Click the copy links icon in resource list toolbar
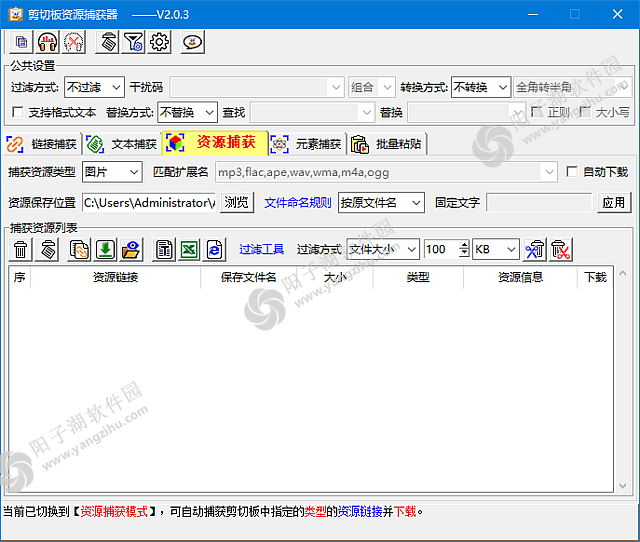Screen dimensions: 640x542 click(79, 249)
